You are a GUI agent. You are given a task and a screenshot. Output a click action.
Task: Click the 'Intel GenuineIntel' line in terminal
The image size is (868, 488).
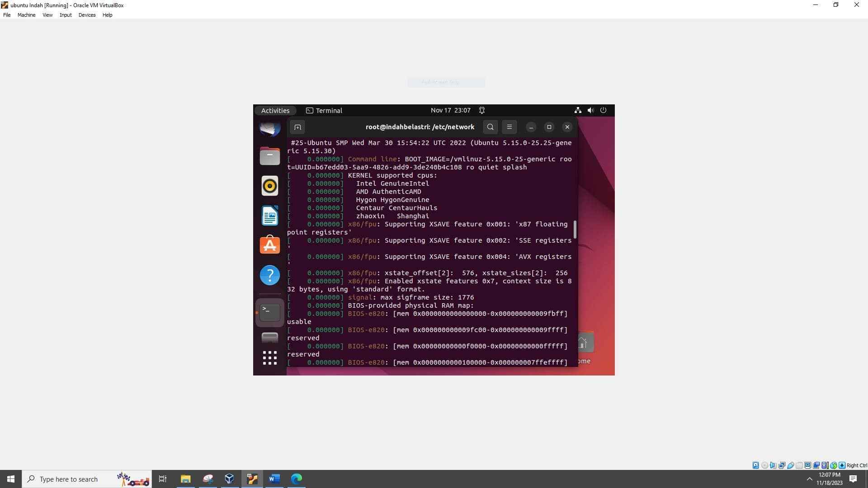[392, 183]
